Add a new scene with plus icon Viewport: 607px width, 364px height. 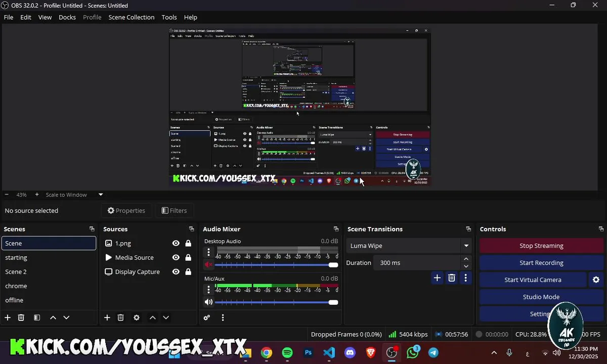tap(8, 317)
